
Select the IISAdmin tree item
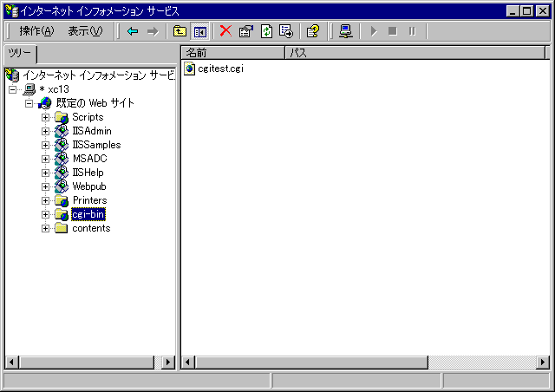point(92,131)
